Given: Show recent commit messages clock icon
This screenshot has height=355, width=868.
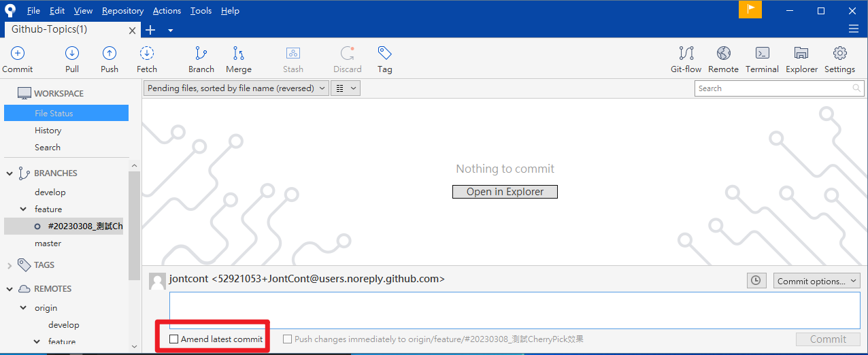Looking at the screenshot, I should [x=756, y=281].
